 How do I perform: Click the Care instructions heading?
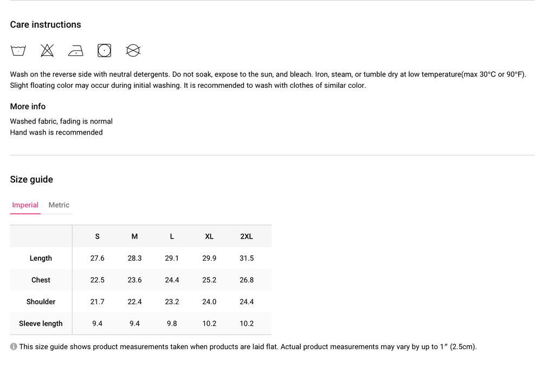click(x=46, y=24)
